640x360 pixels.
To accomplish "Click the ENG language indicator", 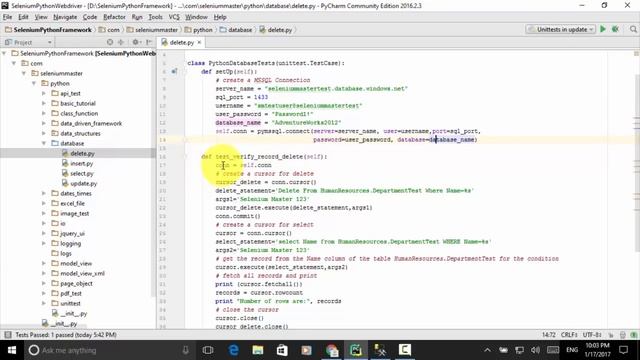I will [572, 350].
